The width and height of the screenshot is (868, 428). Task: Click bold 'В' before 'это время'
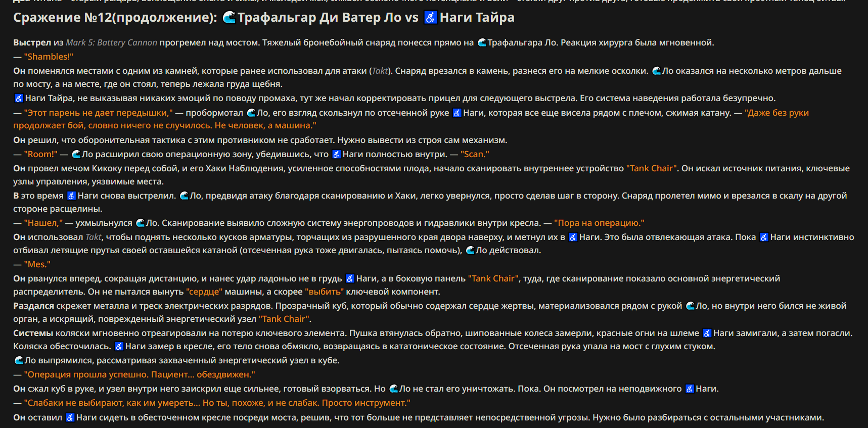[x=16, y=196]
